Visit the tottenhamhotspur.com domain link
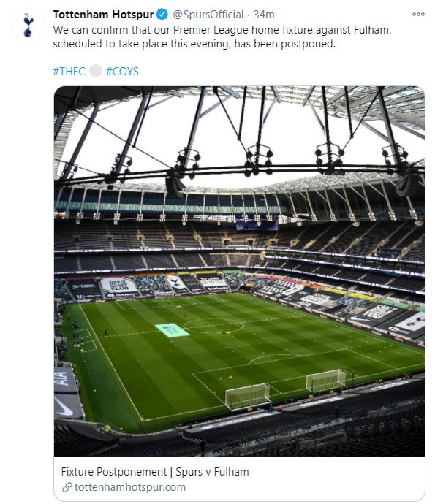The height and width of the screenshot is (504, 435). coord(130,487)
